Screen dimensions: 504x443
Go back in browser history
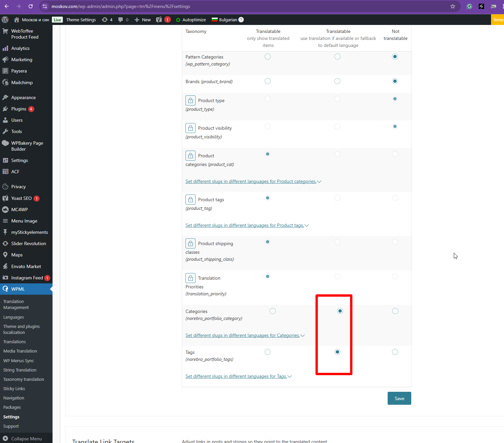(x=7, y=6)
